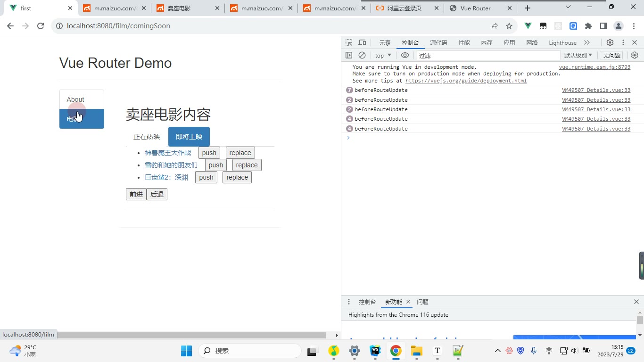
Task: Open the Windows Start menu
Action: pos(187,351)
